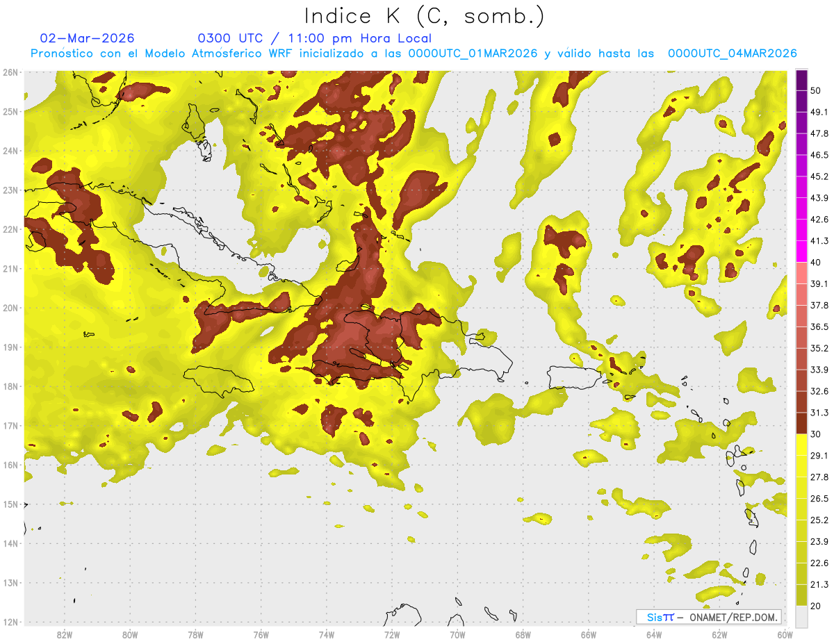Click the colorbar label "30"
834x644 pixels.
815,434
